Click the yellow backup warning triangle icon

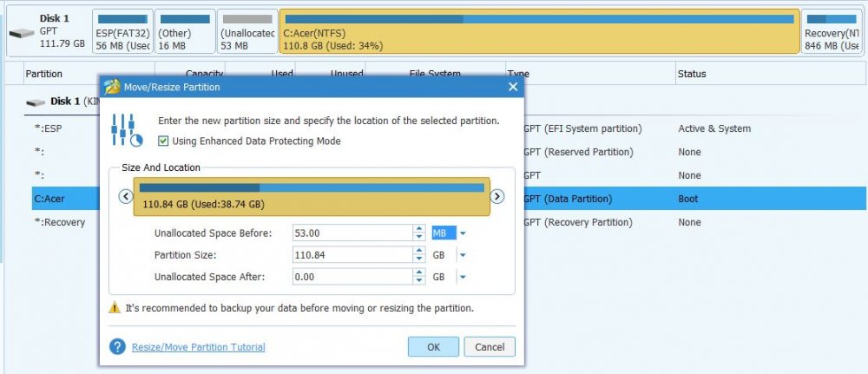pos(115,307)
